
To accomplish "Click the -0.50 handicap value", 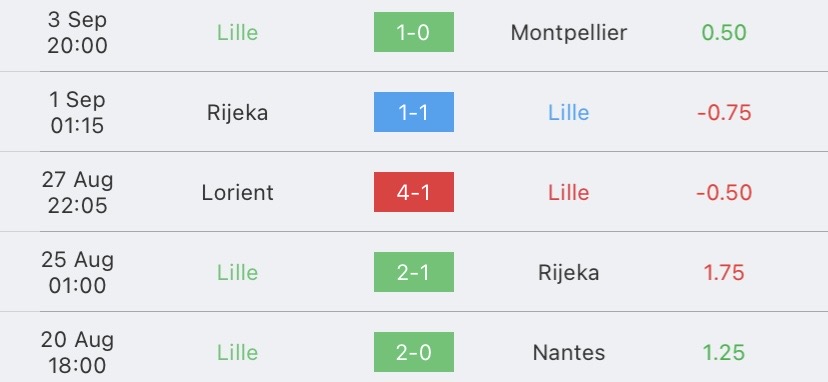I will coord(724,192).
